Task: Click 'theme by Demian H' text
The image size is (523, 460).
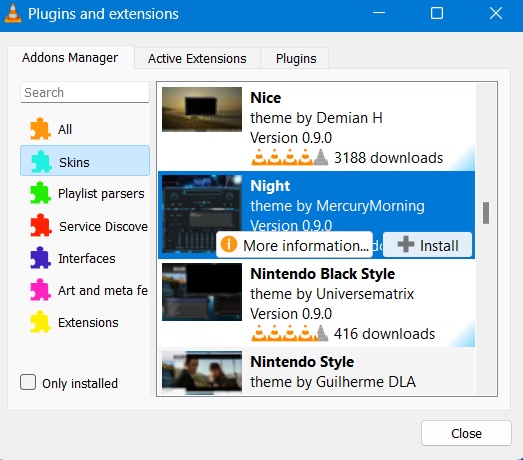Action: click(316, 118)
